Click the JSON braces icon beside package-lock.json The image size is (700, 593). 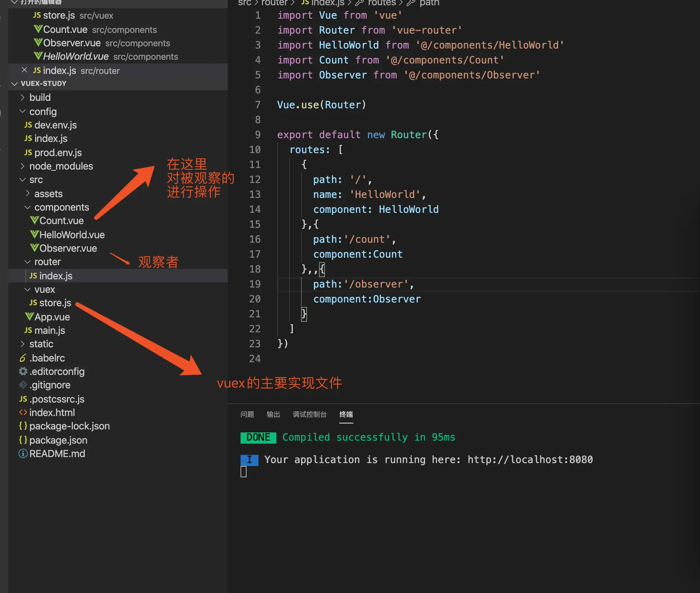[x=23, y=426]
